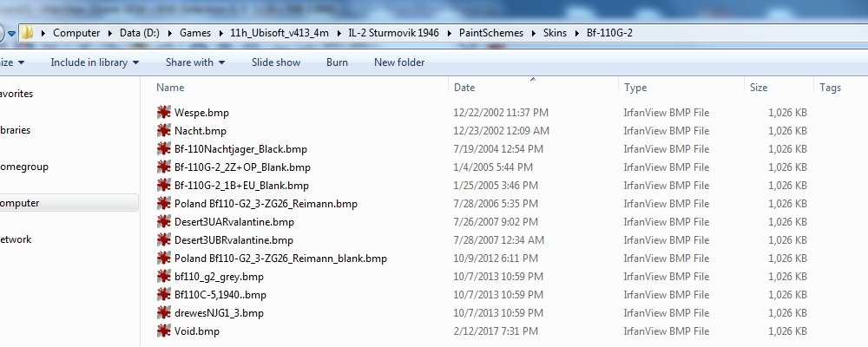868x347 pixels.
Task: Select Void.bmp file name
Action: click(197, 332)
